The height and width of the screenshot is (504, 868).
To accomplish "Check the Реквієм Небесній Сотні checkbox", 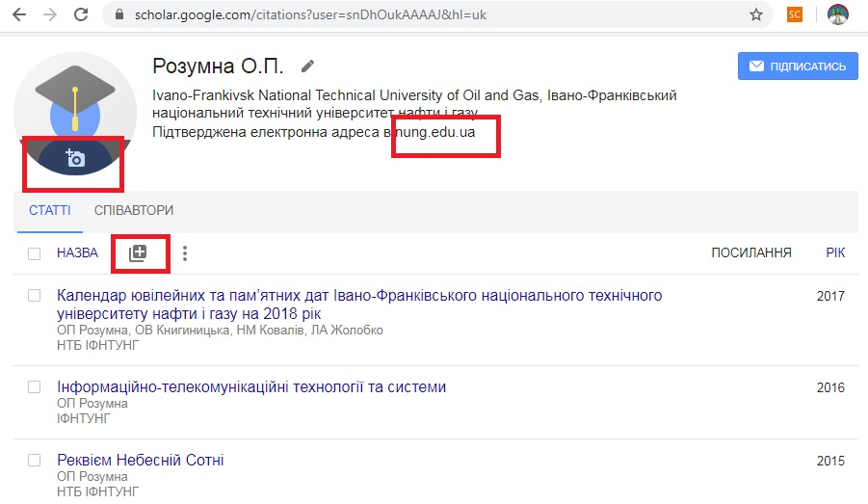I will 35,460.
